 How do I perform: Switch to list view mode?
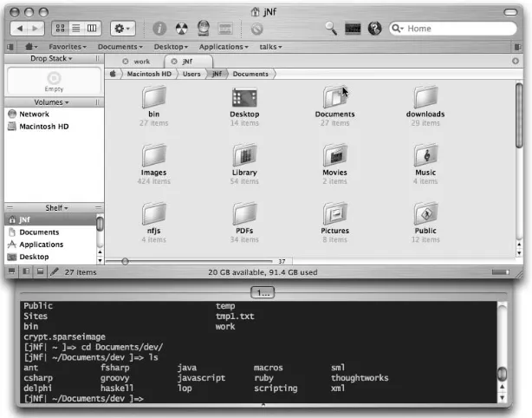tap(76, 28)
